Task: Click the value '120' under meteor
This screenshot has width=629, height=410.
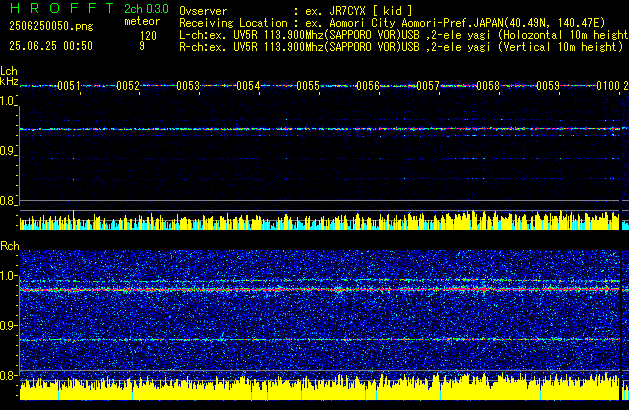Action: (148, 36)
